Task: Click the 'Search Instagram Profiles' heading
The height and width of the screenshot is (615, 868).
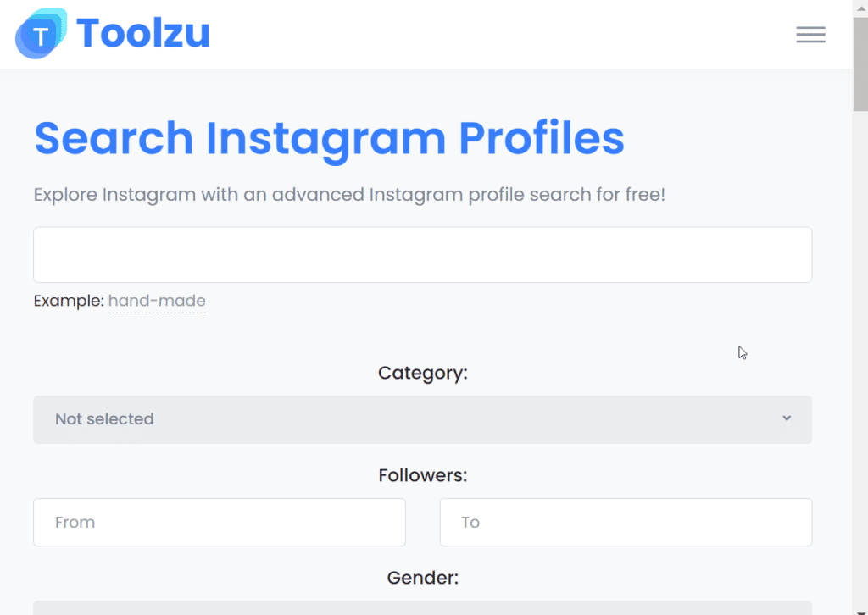Action: pos(329,138)
